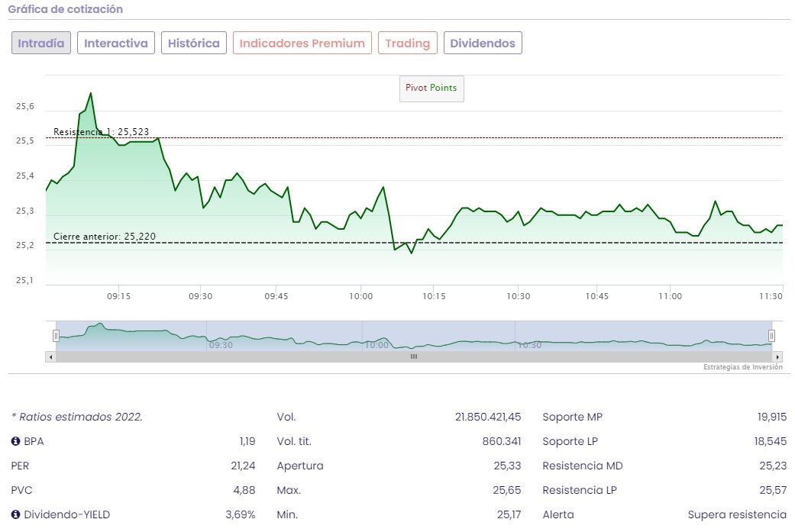Select the Intradía chart tab
795x532 pixels.
point(41,43)
